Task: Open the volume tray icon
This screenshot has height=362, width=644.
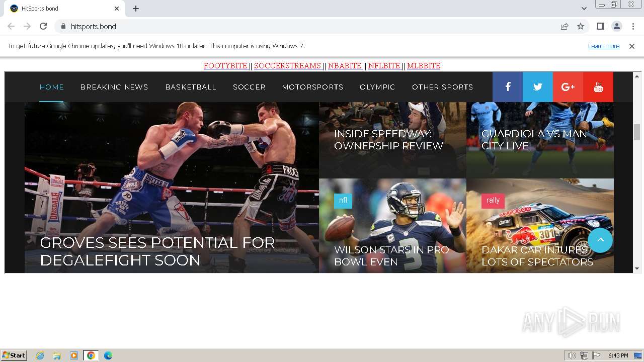Action: pos(572,355)
